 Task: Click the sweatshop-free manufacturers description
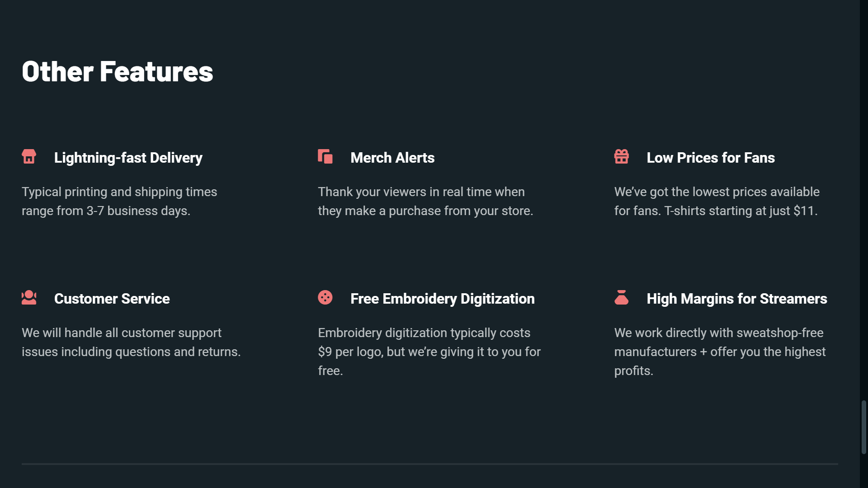(720, 352)
